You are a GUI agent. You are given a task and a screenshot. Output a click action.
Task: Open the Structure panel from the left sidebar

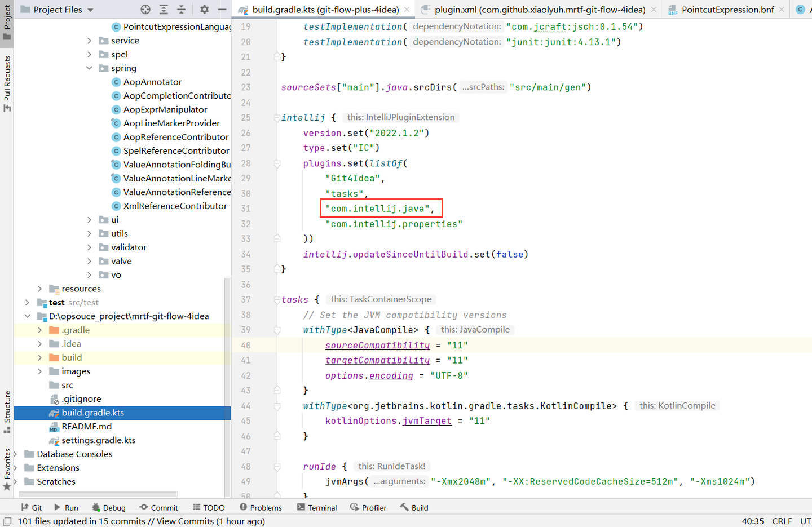point(7,408)
